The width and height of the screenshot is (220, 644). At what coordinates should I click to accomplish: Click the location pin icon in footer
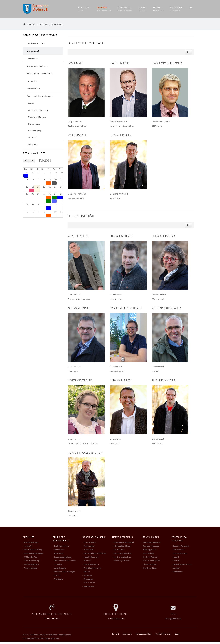click(116, 607)
